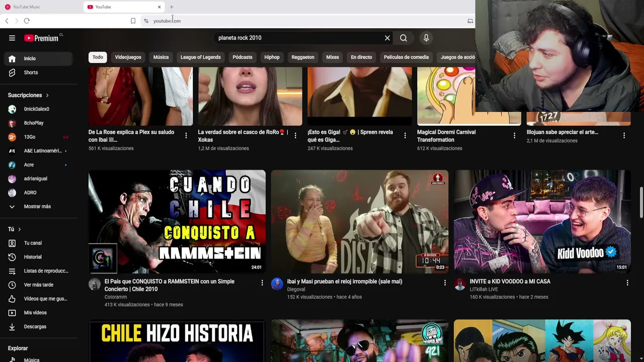The width and height of the screenshot is (644, 362).
Task: Open the 0nick0alex0 channel subscription
Action: coord(38,109)
